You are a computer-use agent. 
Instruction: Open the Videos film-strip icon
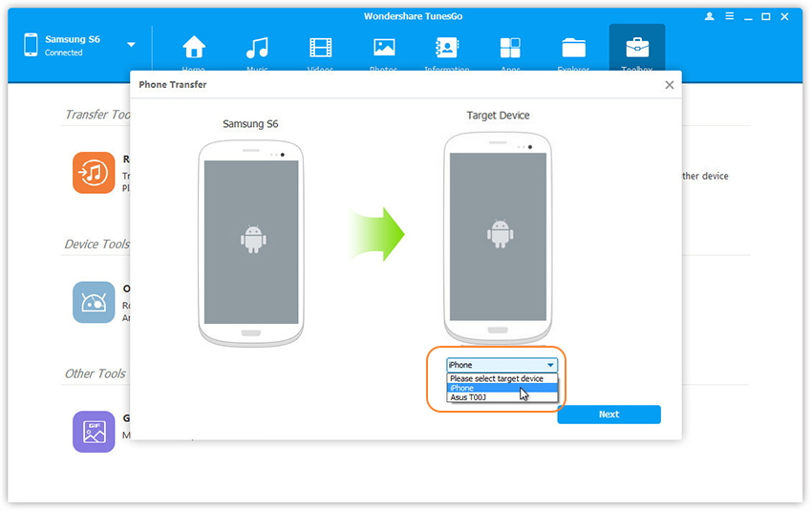click(321, 48)
